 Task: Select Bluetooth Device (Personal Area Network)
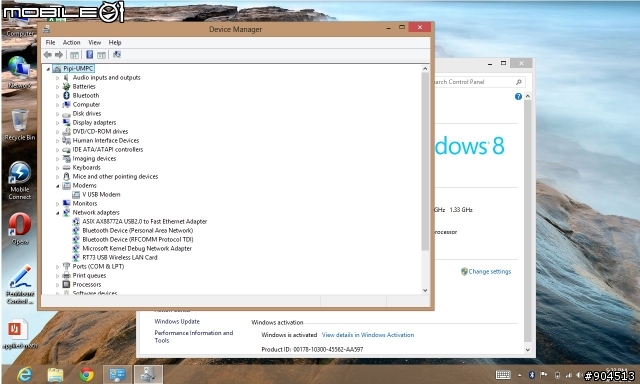pyautogui.click(x=138, y=231)
